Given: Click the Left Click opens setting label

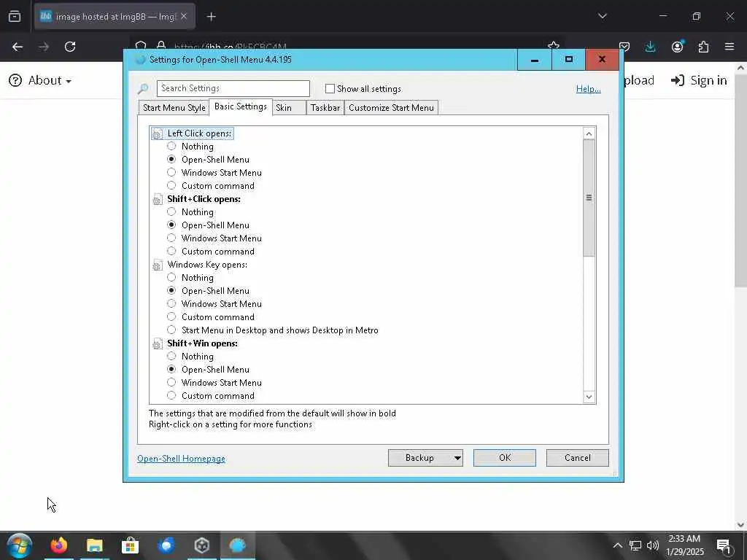Looking at the screenshot, I should point(199,133).
